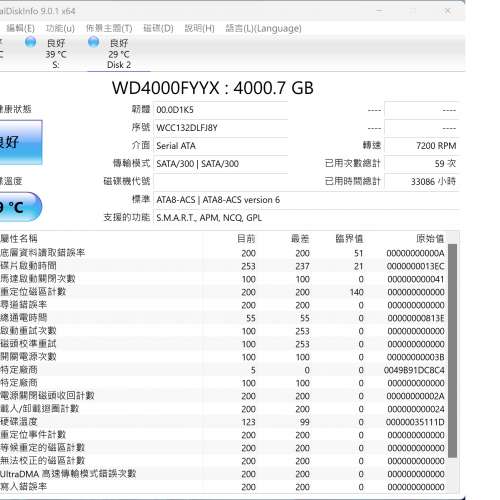Click raw value 0049B91DC8C4
Image resolution: width=500 pixels, height=500 pixels.
click(414, 370)
